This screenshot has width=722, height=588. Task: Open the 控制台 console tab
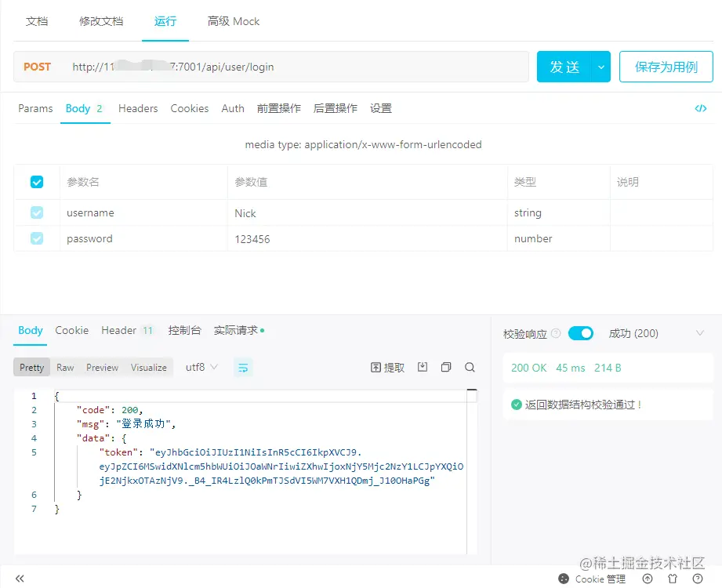tap(185, 330)
